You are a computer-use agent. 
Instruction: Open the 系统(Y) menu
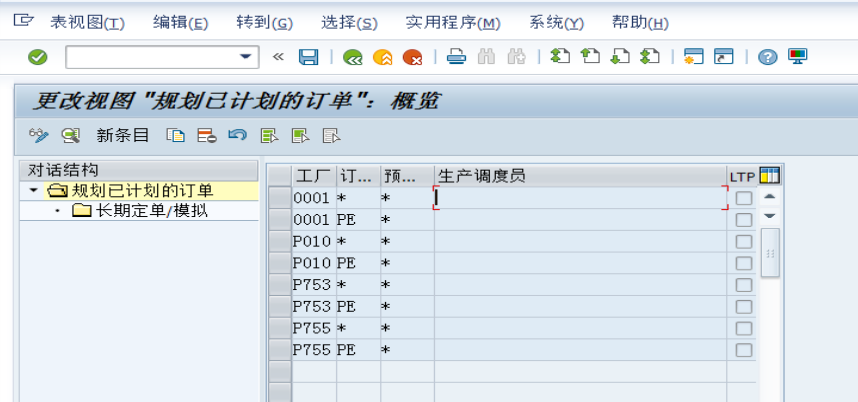click(x=556, y=23)
